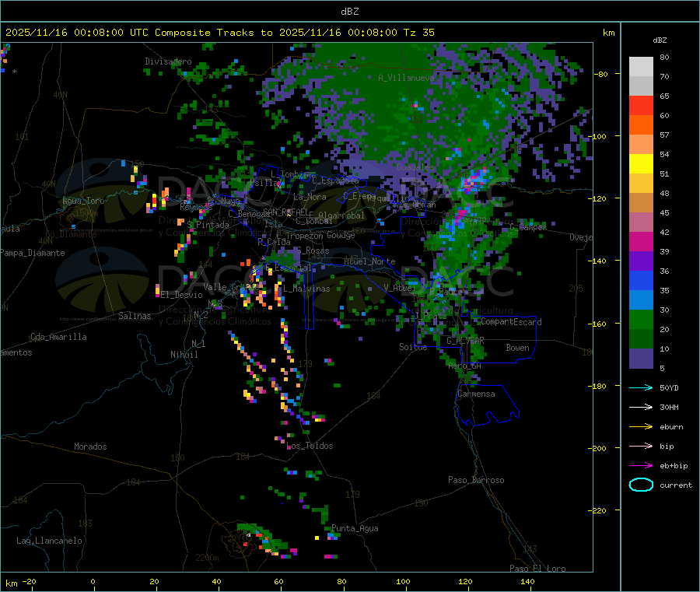Click the Cda_Amarilla map label
Image resolution: width=700 pixels, height=592 pixels.
coord(58,337)
